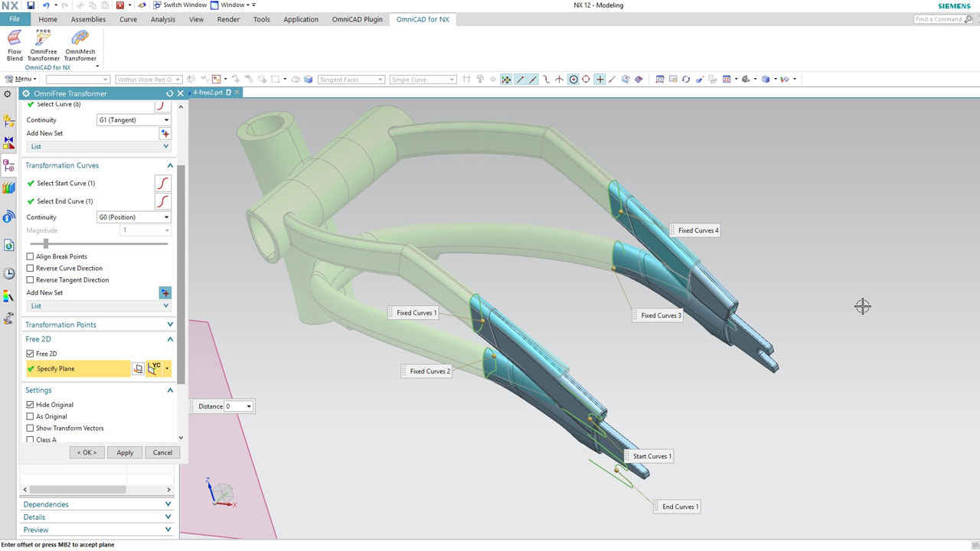Toggle the End Point snap icon
Screen dimensions: 980x551
point(520,80)
